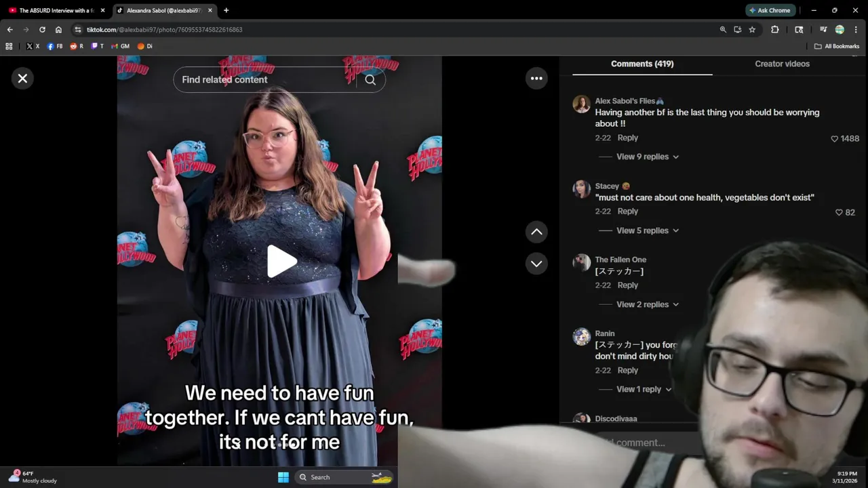Viewport: 868px width, 488px height.
Task: Open the three-dot more options menu on video
Action: click(x=536, y=79)
